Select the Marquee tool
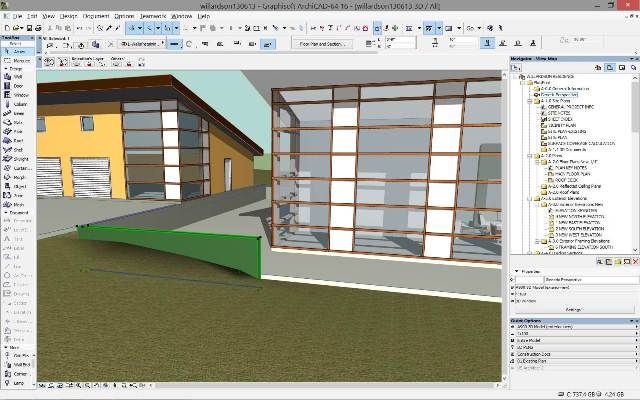The width and height of the screenshot is (640, 400). click(x=17, y=60)
